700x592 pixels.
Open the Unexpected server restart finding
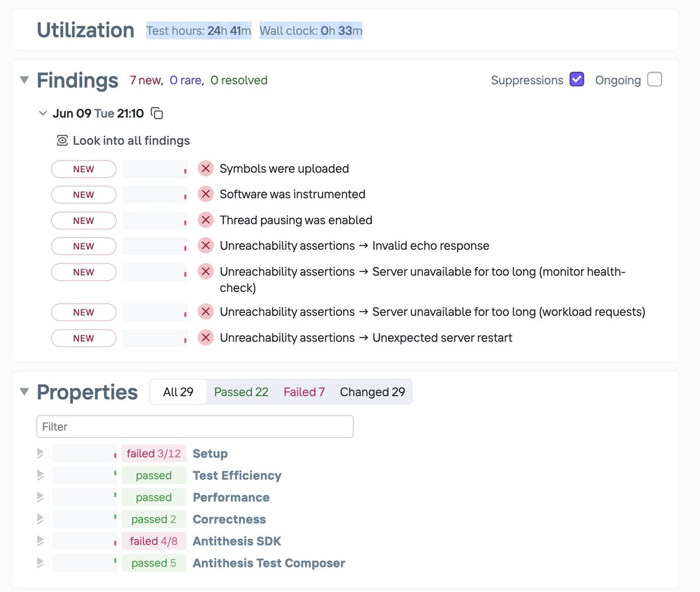(366, 337)
